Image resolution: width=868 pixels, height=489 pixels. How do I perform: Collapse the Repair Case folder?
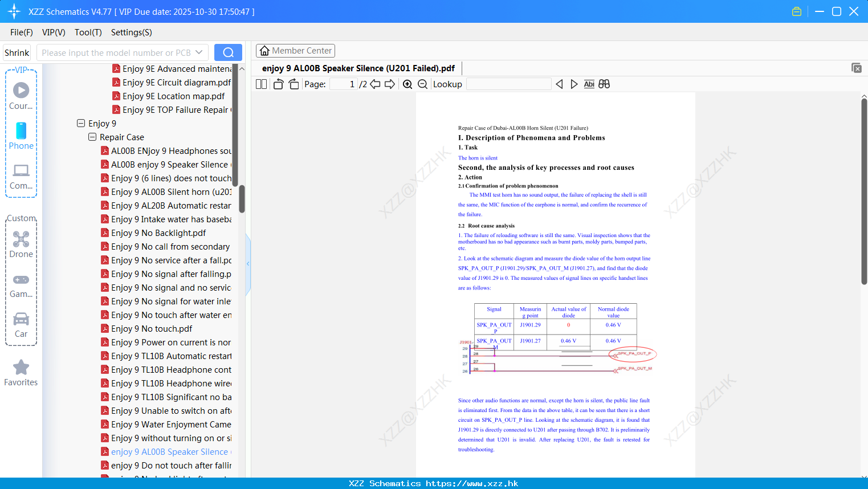pyautogui.click(x=92, y=137)
